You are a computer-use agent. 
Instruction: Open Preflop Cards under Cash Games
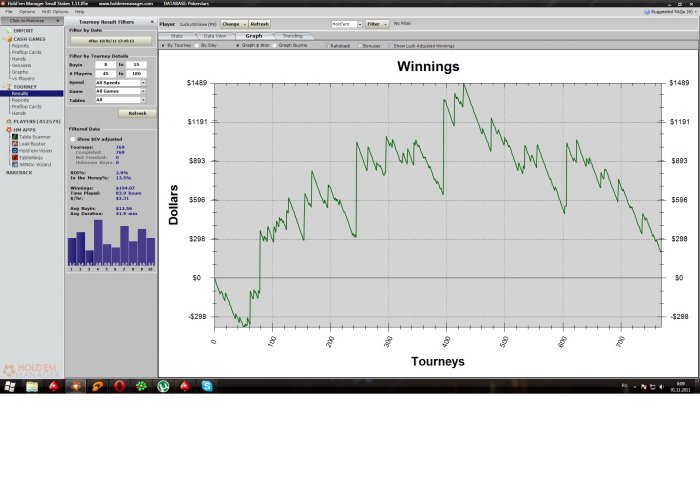point(26,52)
